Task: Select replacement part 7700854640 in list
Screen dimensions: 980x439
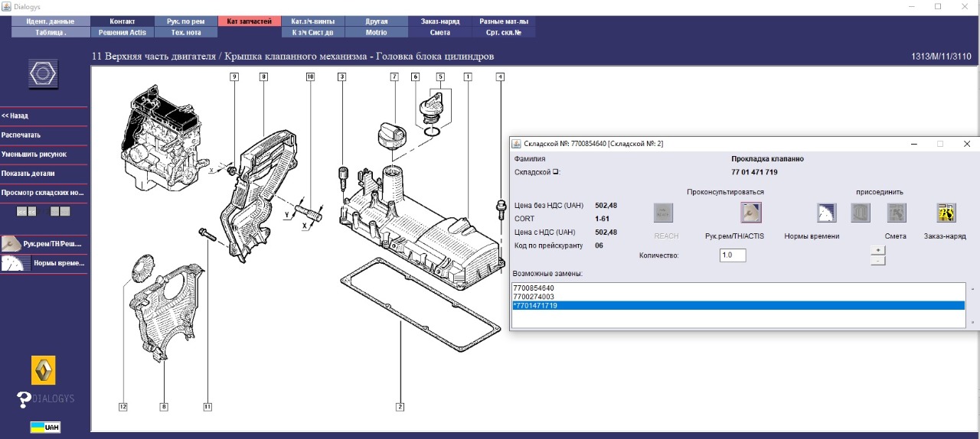Action: (534, 288)
